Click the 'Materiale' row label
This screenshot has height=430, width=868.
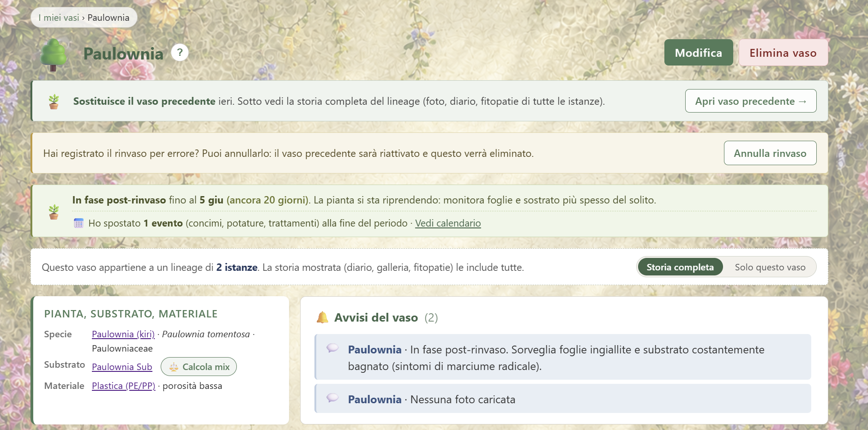(x=64, y=386)
